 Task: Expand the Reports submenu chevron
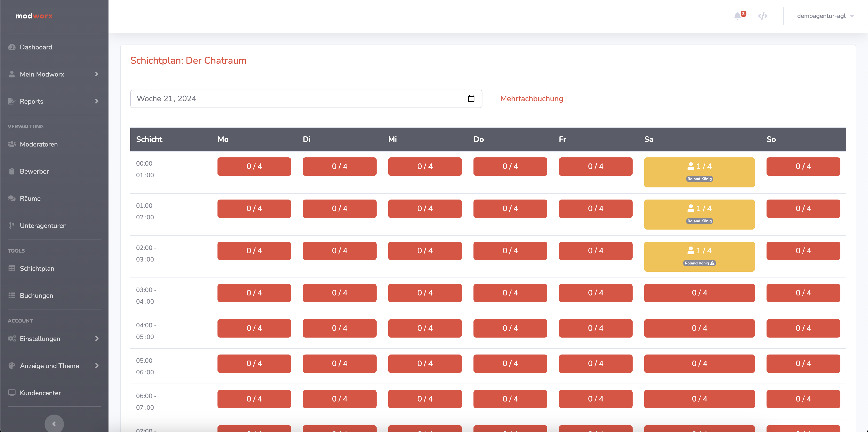pos(97,101)
